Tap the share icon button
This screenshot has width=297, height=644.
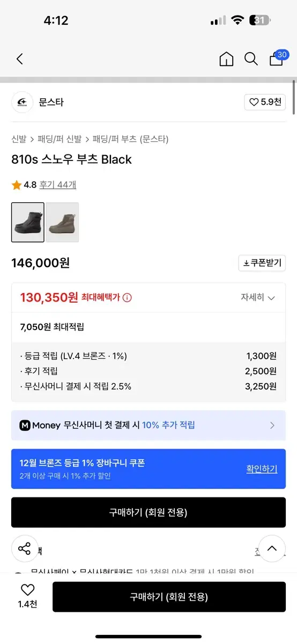25,548
